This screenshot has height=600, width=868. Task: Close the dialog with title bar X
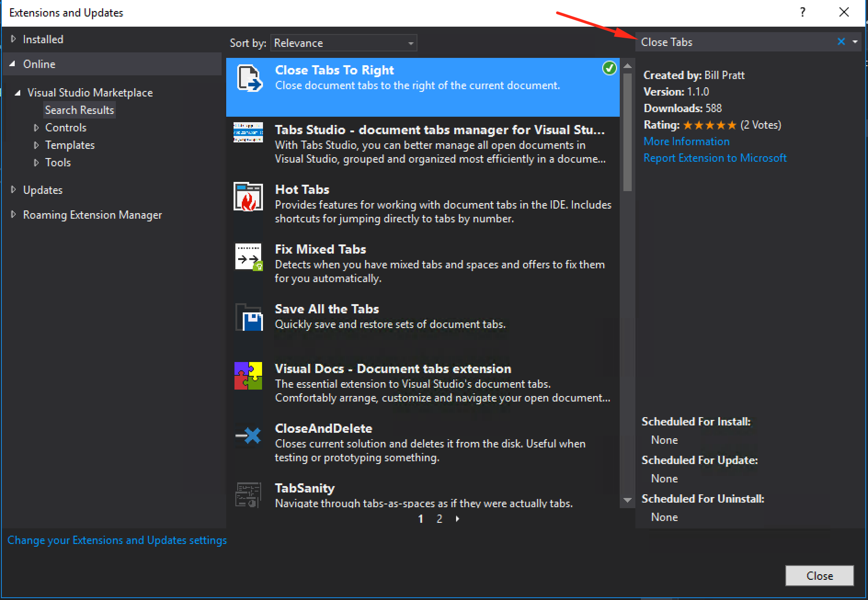coord(844,12)
